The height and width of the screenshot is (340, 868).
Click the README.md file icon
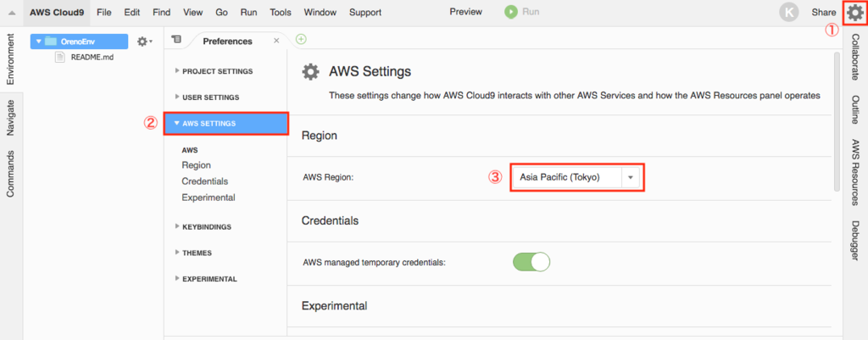pyautogui.click(x=60, y=56)
